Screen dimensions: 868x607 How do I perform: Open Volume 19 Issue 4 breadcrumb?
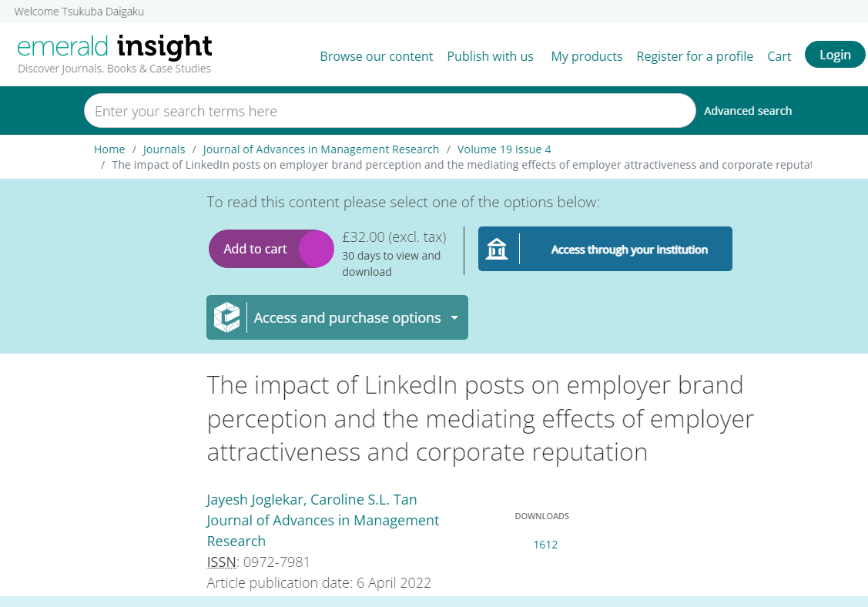pyautogui.click(x=504, y=149)
